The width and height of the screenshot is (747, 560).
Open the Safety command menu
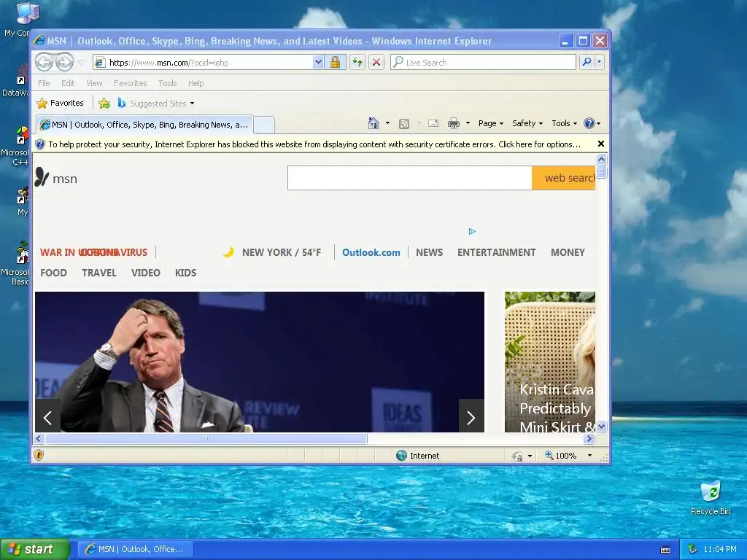tap(527, 123)
